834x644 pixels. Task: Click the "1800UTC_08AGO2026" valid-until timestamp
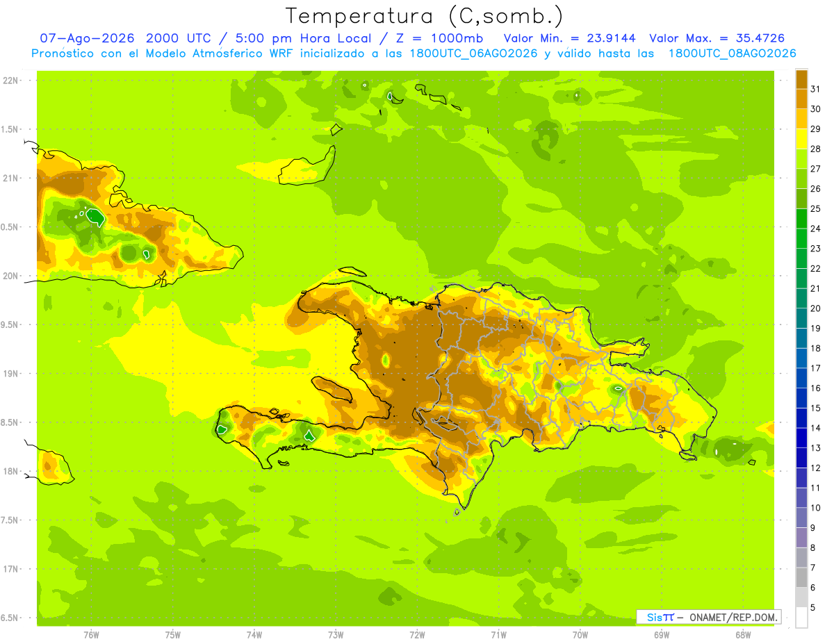(x=731, y=53)
